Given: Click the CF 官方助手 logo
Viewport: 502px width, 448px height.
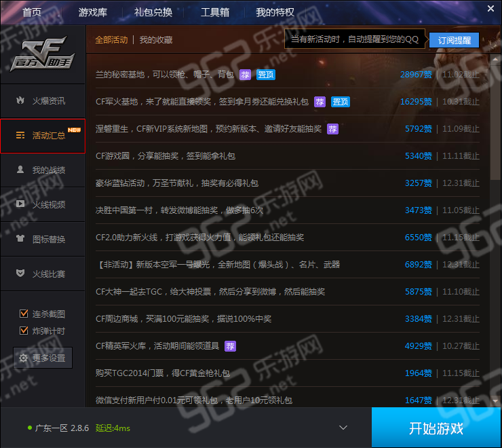Looking at the screenshot, I should 43,54.
